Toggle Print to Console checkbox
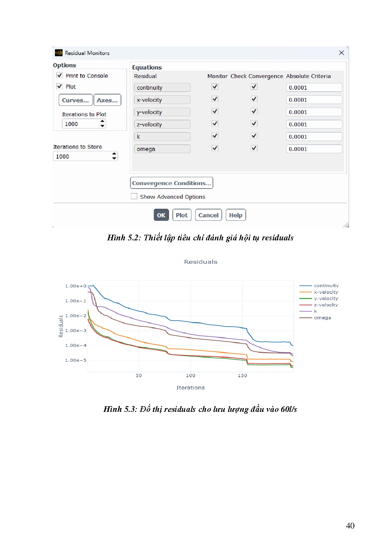This screenshot has width=392, height=554. point(60,75)
